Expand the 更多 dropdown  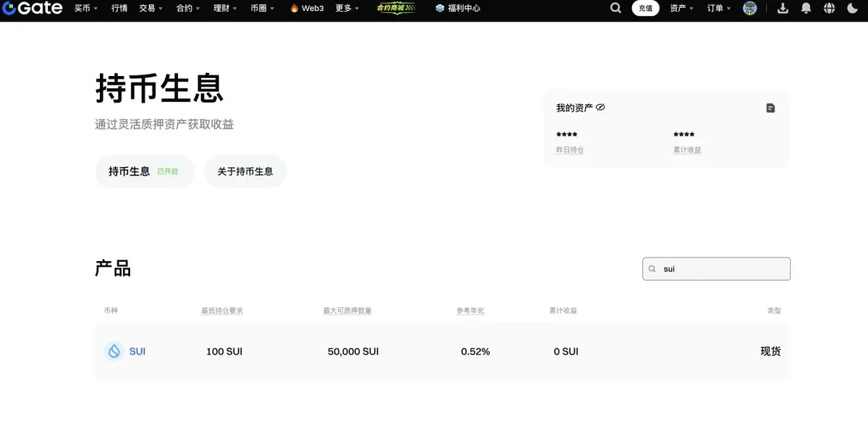pos(347,8)
